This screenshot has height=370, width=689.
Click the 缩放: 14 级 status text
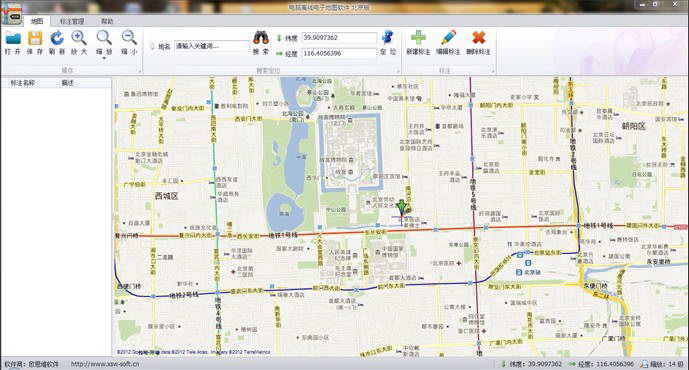[666, 364]
